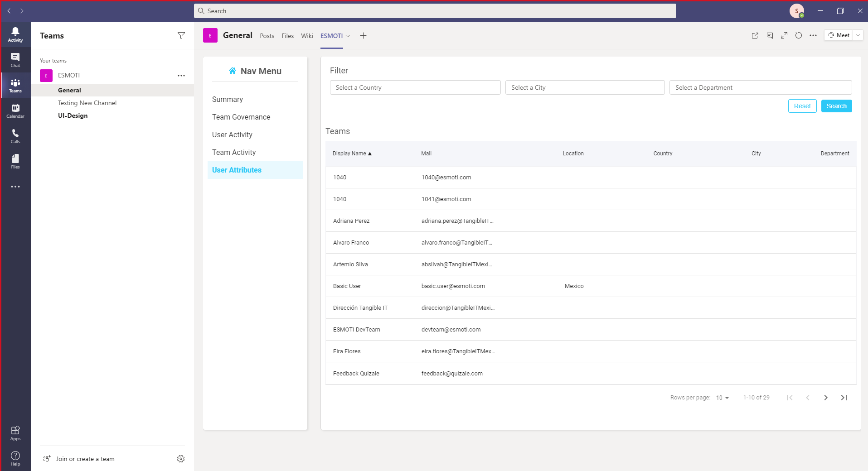The image size is (868, 471).
Task: Jump to last page of the table
Action: coord(844,398)
